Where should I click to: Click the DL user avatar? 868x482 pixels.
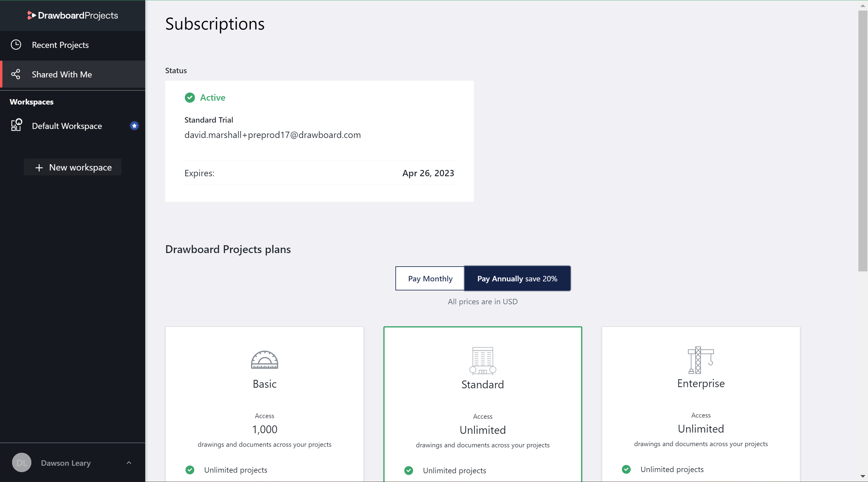22,462
